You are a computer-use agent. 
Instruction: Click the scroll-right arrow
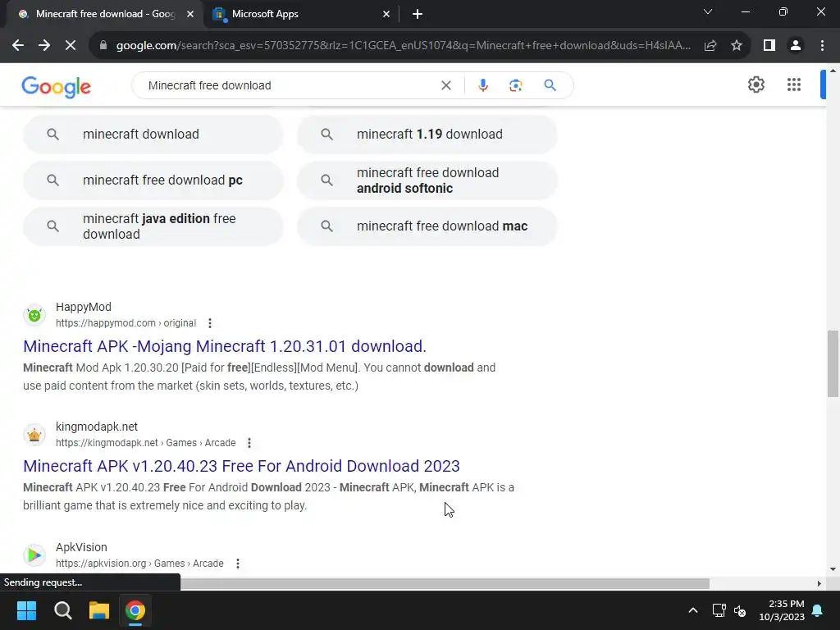819,583
